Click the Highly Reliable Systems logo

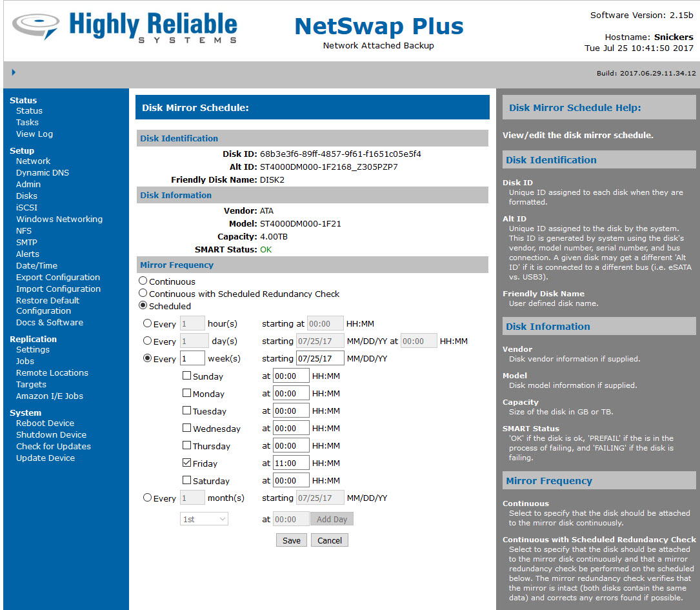(x=125, y=27)
